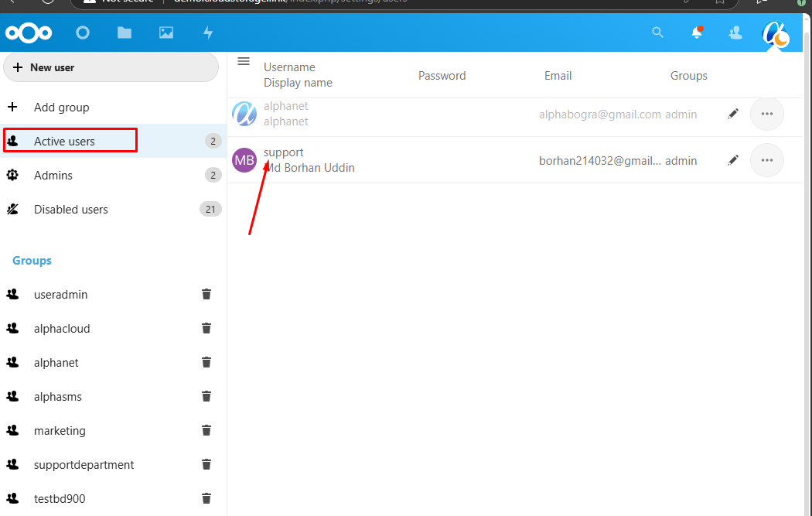812x516 pixels.
Task: Select Active users in sidebar
Action: pyautogui.click(x=64, y=142)
